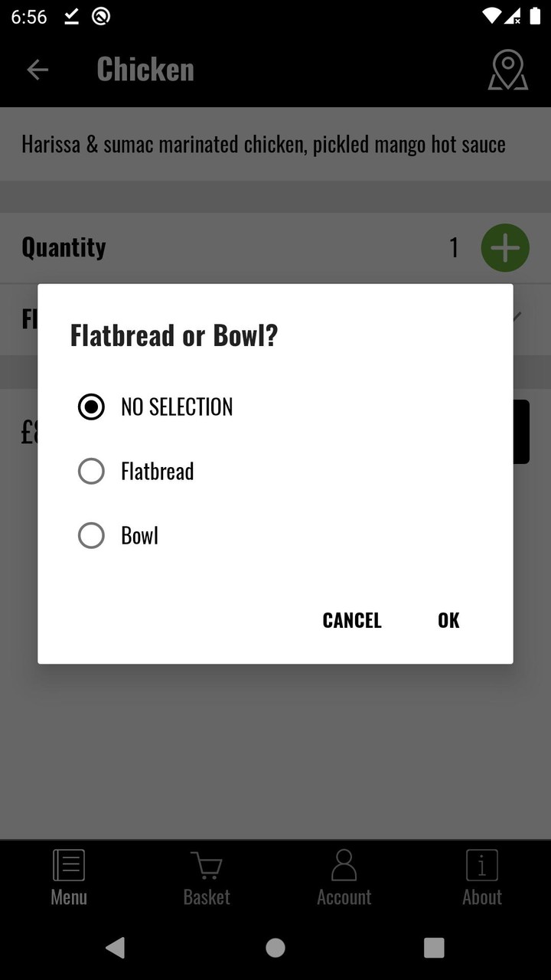
Task: Tap the Wi-Fi signal status icon
Action: pyautogui.click(x=492, y=16)
